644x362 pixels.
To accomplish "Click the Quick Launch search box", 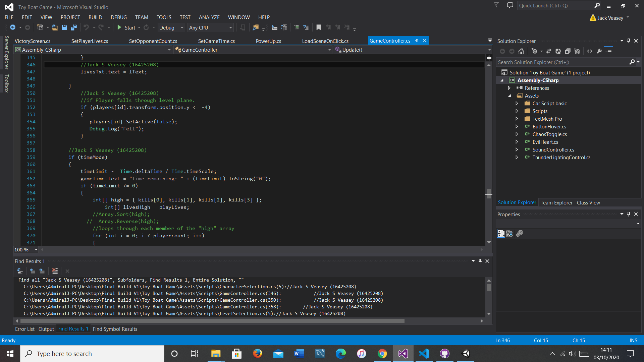I will point(556,6).
